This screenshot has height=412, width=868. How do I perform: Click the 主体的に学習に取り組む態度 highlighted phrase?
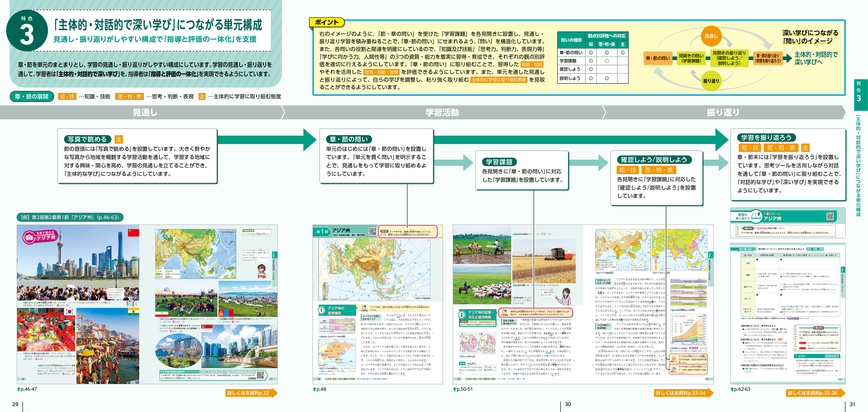(x=499, y=80)
